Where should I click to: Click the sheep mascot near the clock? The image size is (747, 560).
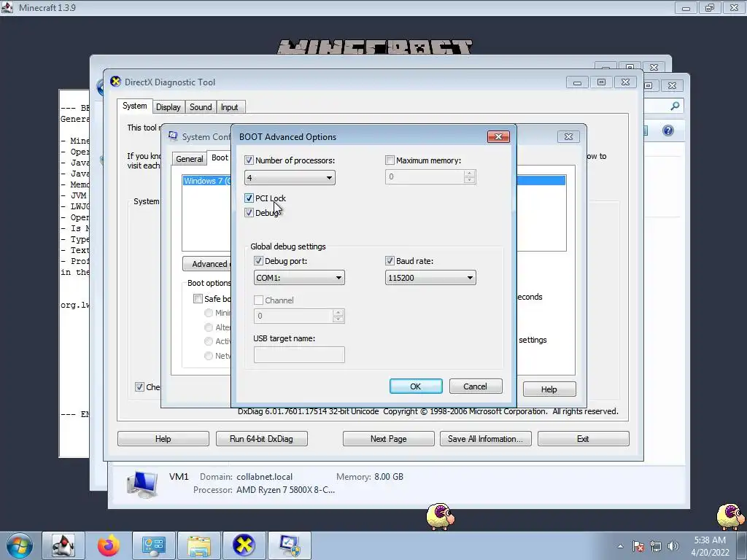point(730,517)
